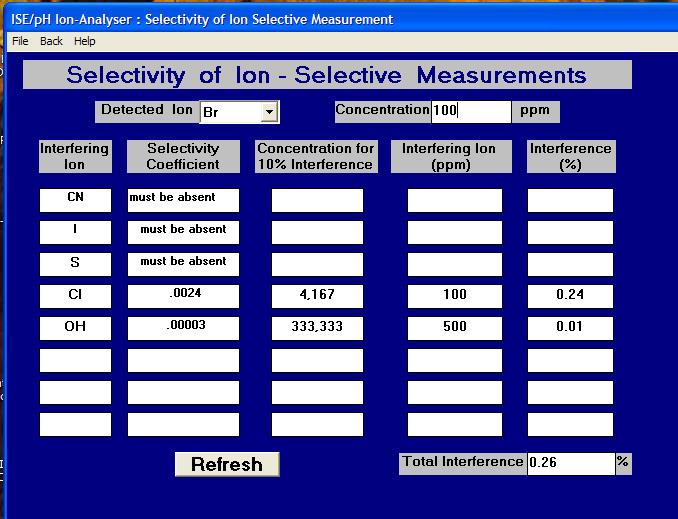
Task: Click the 'Interference (%)' column header
Action: coord(571,156)
